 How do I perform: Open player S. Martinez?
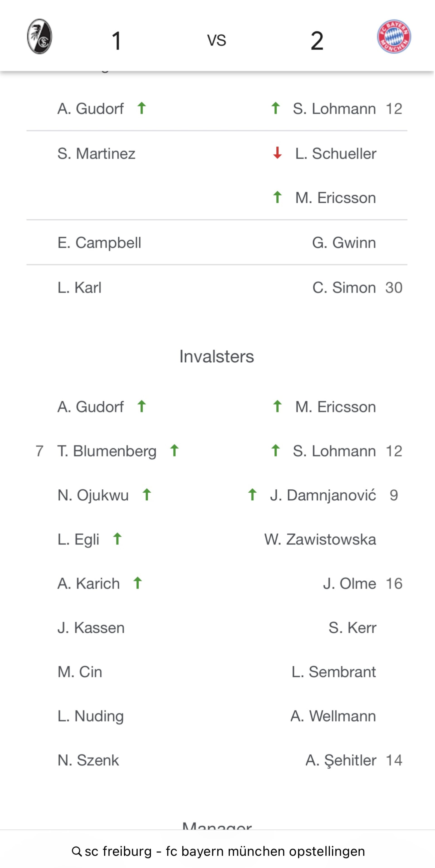(96, 154)
